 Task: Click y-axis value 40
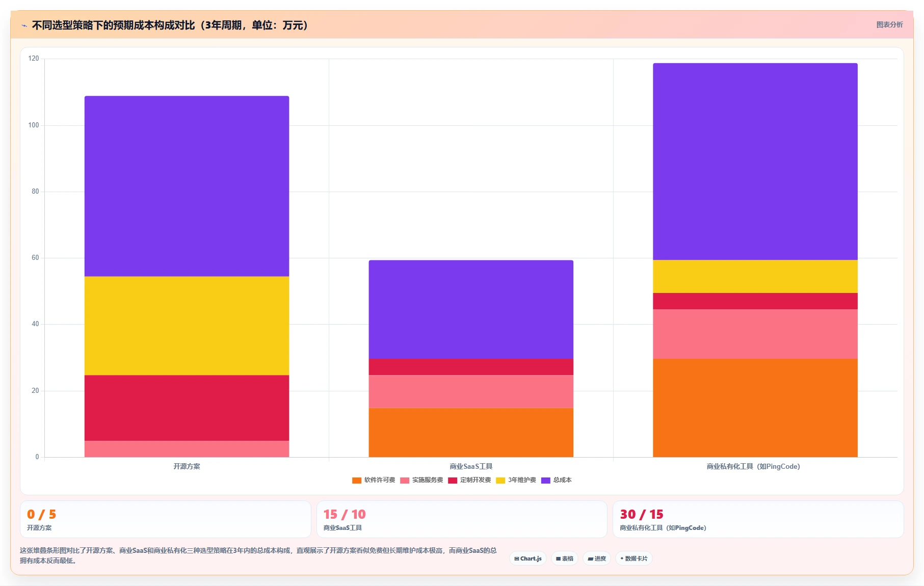(35, 324)
